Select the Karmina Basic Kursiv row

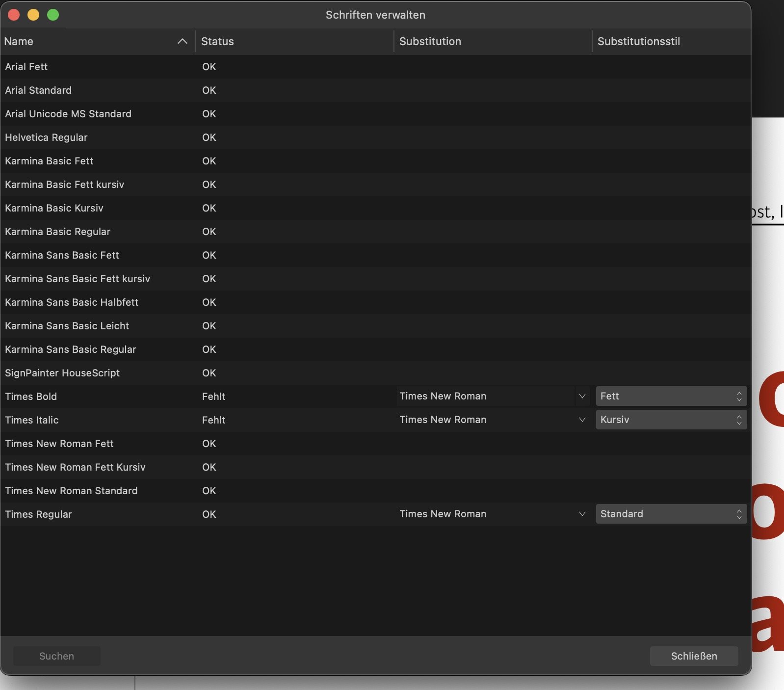[376, 208]
